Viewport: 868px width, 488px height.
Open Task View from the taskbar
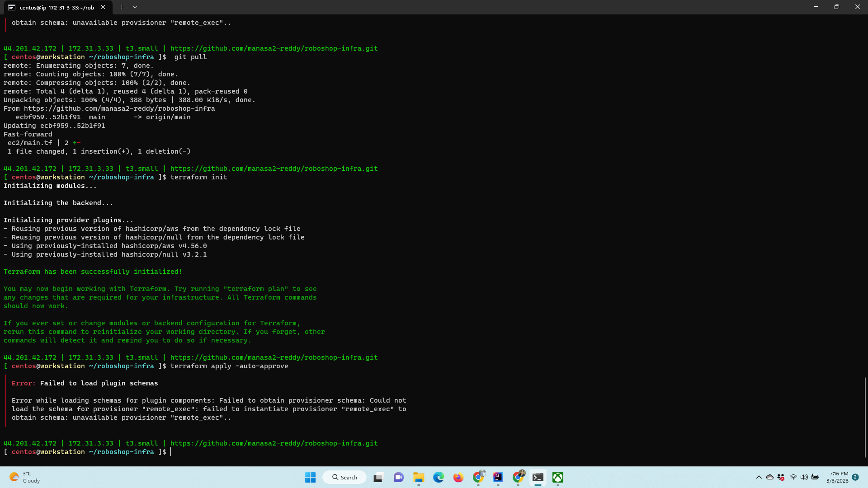click(378, 477)
